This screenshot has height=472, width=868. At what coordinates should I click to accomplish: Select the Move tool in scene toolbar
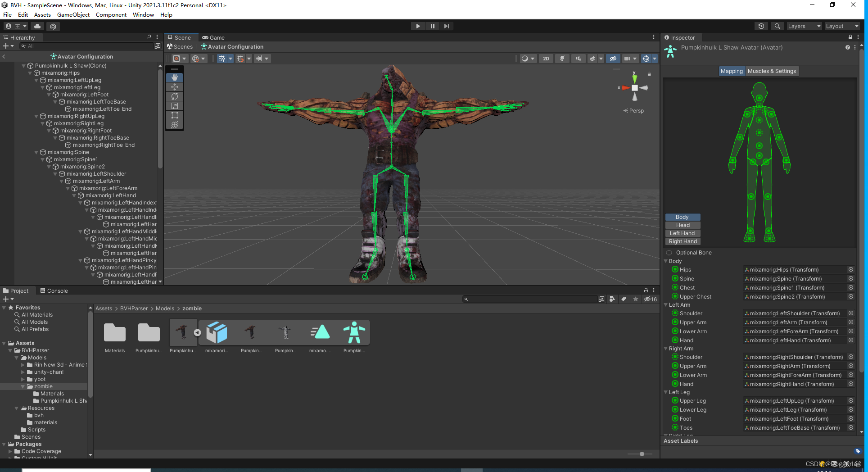click(175, 87)
